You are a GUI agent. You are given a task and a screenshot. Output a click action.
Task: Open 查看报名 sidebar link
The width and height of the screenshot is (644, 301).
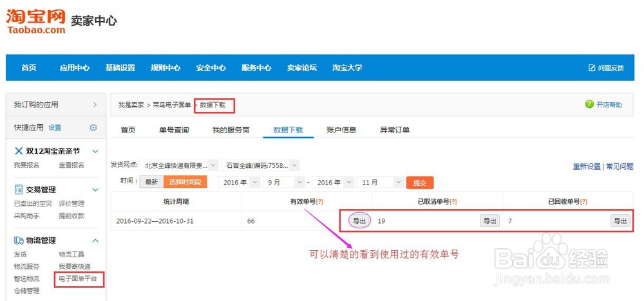(71, 165)
